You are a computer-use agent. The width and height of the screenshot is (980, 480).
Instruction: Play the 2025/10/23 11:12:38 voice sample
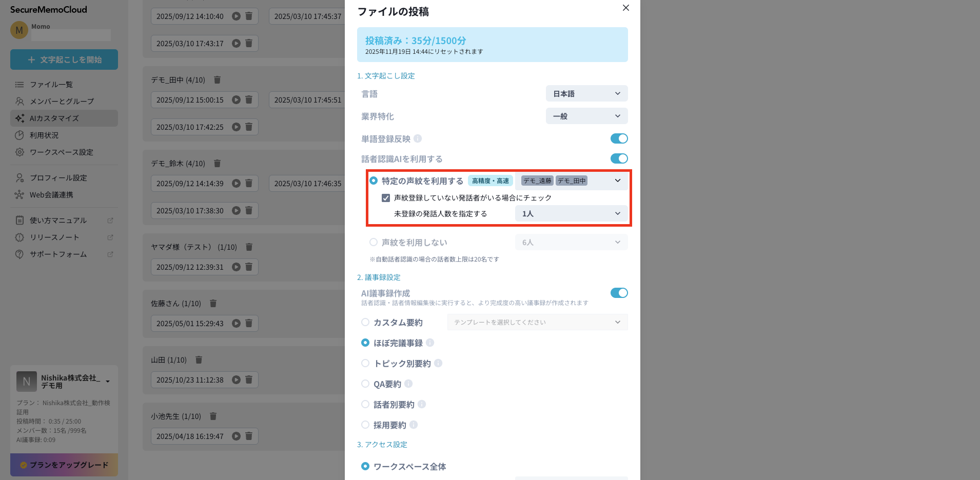[x=236, y=380]
